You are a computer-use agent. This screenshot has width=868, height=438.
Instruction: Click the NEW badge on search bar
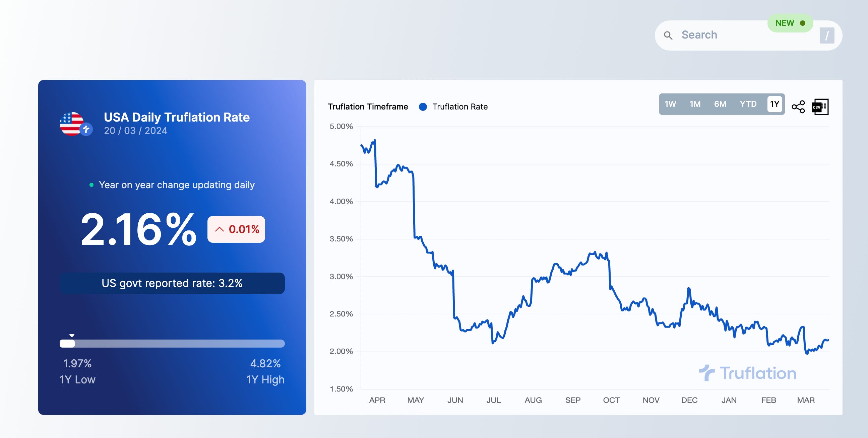click(x=790, y=23)
